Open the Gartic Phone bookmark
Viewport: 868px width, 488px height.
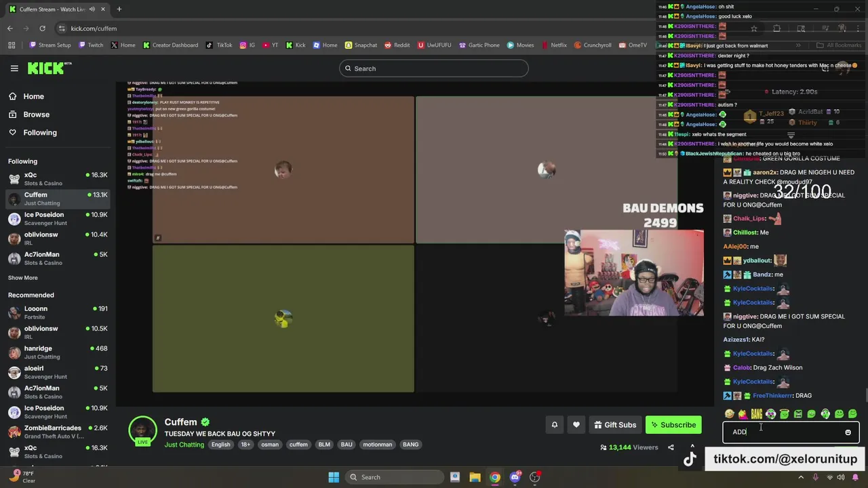click(479, 45)
